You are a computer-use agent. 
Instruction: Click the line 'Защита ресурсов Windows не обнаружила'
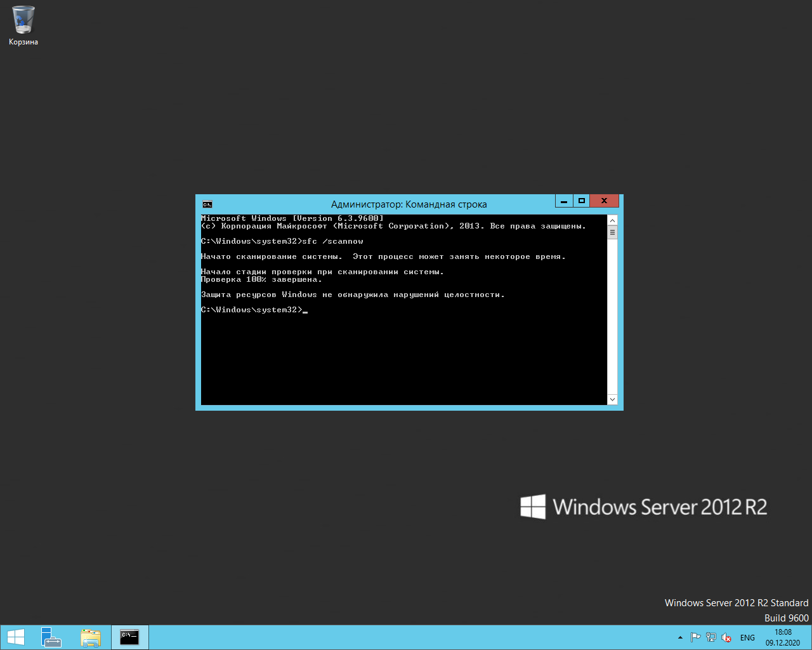tap(353, 295)
